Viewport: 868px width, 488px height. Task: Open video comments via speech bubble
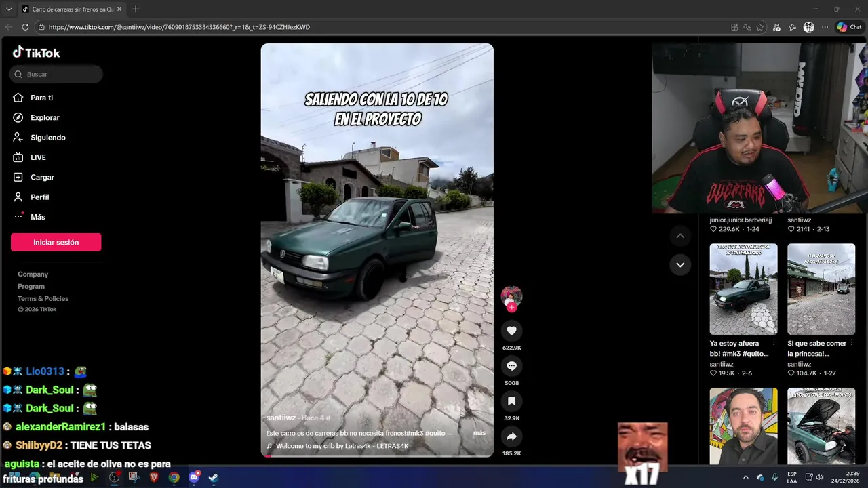point(511,366)
